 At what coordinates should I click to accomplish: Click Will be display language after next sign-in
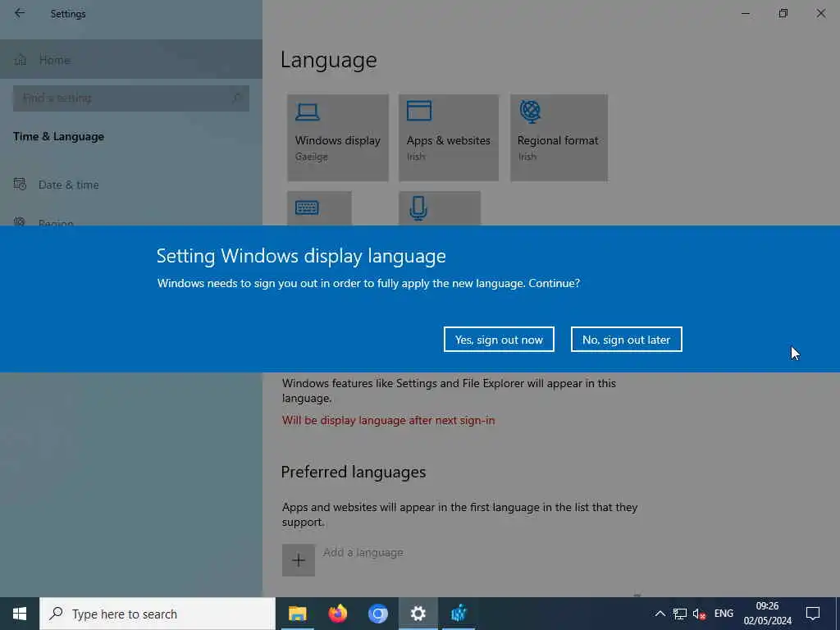pyautogui.click(x=388, y=421)
